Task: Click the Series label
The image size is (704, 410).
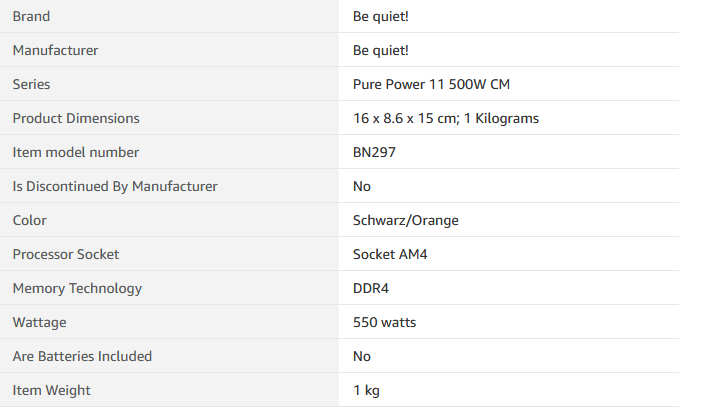Action: pos(31,84)
